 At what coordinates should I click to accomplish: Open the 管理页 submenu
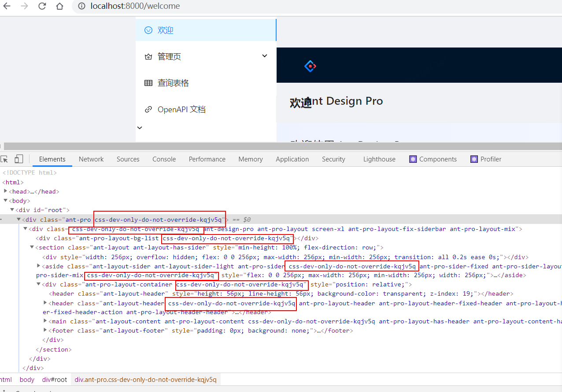coord(206,56)
